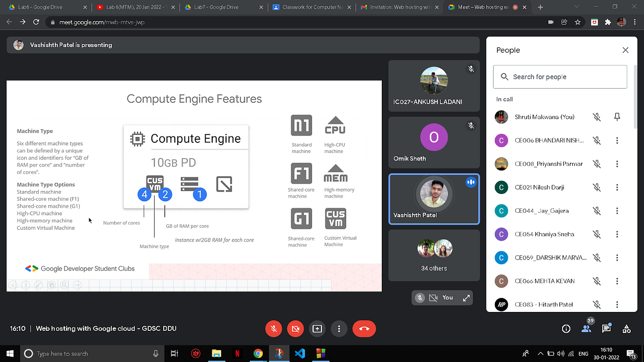The width and height of the screenshot is (644, 362).
Task: Open more actions for CE021 Nilesh Darji
Action: click(x=617, y=187)
